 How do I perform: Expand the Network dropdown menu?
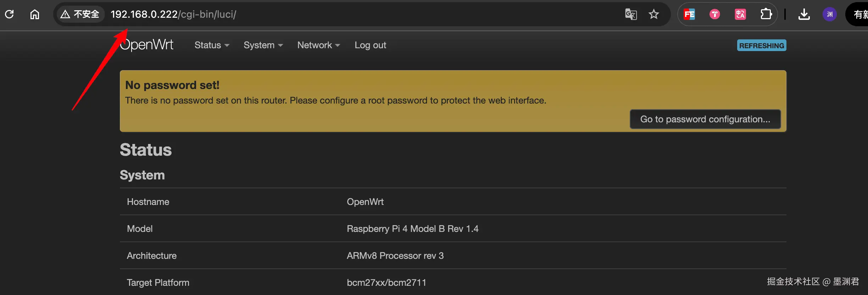tap(318, 45)
